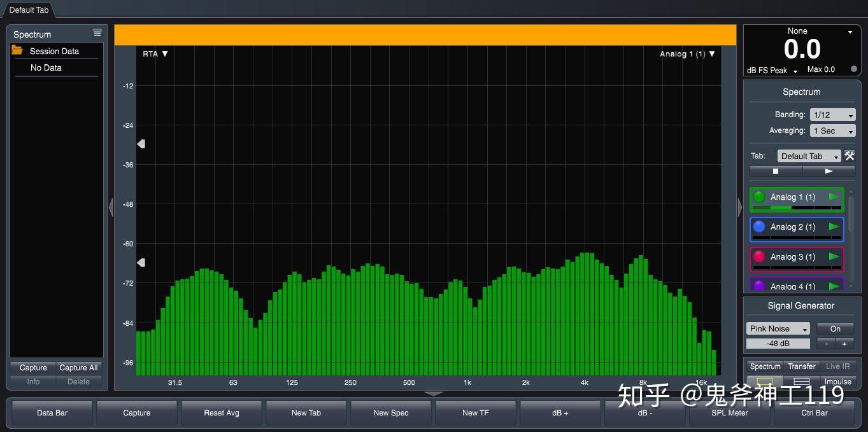Screen dimensions: 868x432
Task: Hide the bottom command bar with the arrow
Action: coord(434,393)
